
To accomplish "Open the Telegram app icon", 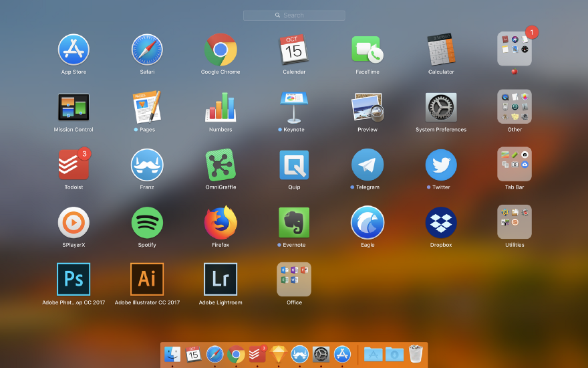I will click(x=367, y=165).
